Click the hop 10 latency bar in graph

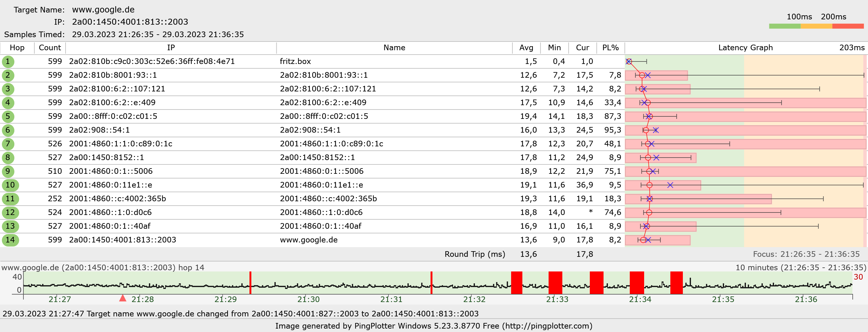point(663,185)
